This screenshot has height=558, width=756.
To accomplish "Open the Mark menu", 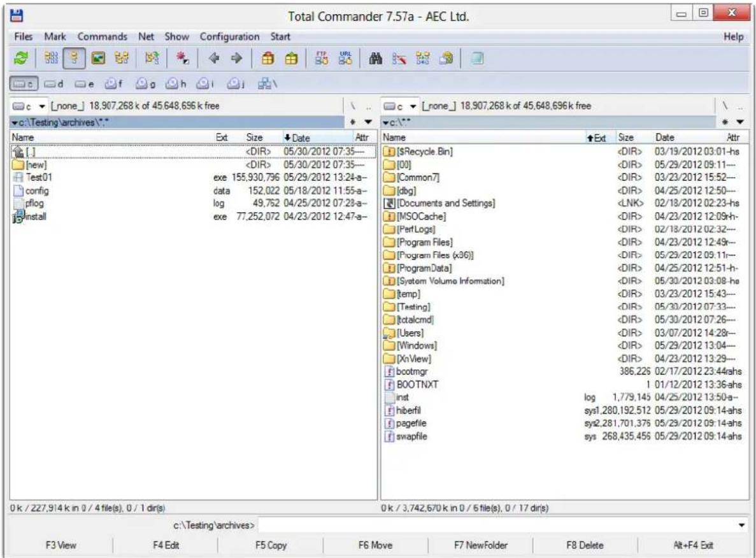I will [55, 37].
